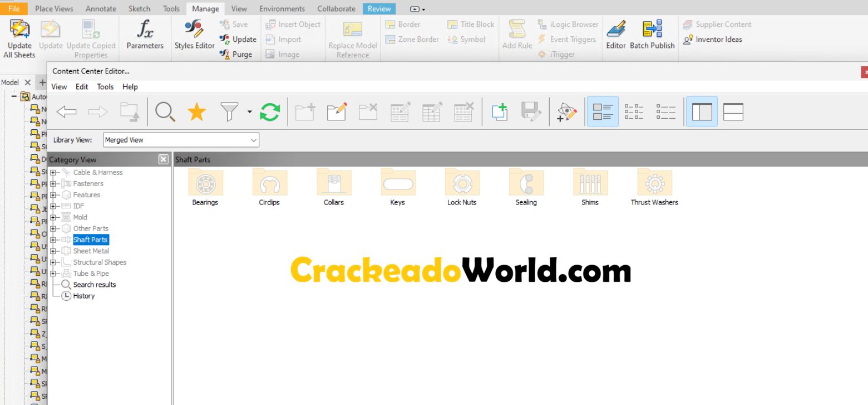Select Structural Shapes in Category View
The width and height of the screenshot is (868, 405).
100,262
